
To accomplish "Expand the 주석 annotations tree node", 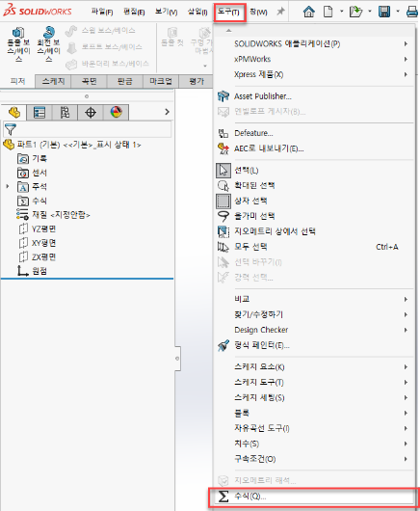I will [x=8, y=186].
